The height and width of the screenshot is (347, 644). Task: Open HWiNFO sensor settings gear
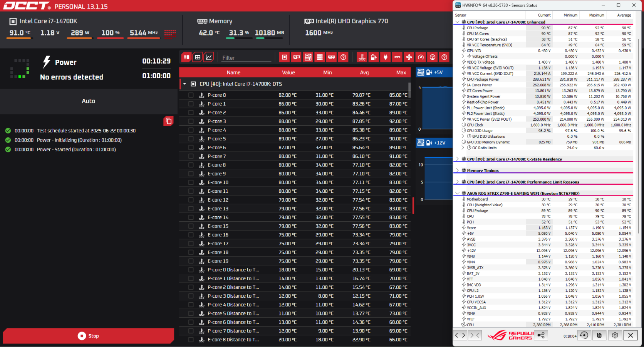(615, 335)
